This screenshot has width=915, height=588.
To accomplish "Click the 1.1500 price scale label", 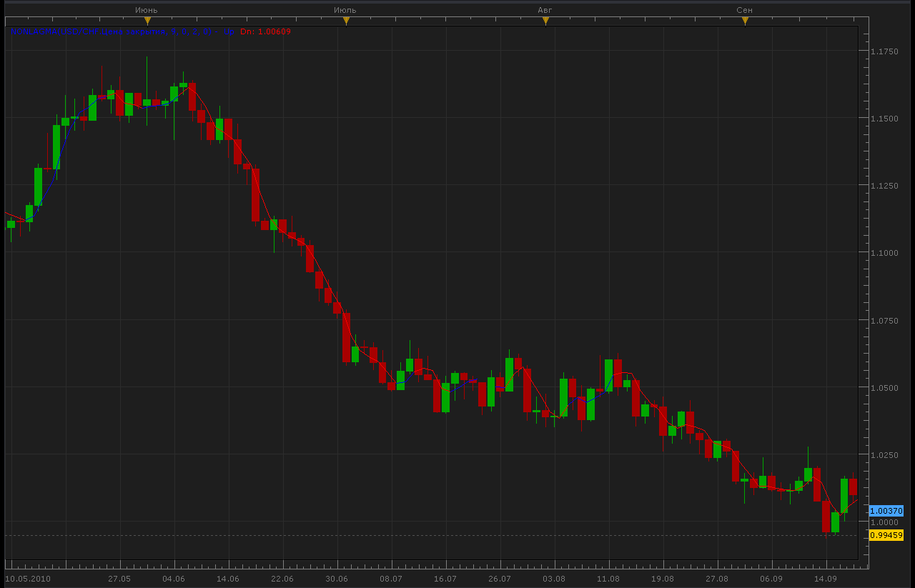I will [x=884, y=118].
